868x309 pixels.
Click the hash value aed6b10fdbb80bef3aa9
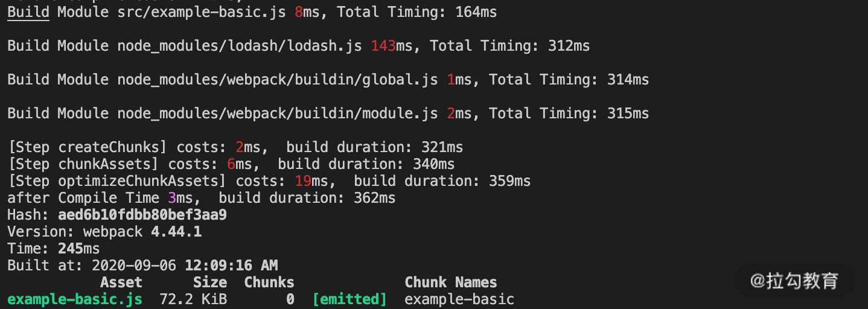(142, 215)
